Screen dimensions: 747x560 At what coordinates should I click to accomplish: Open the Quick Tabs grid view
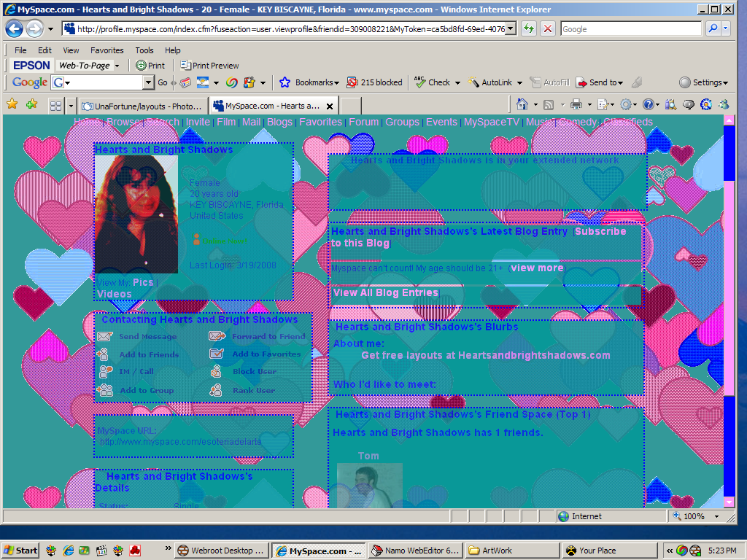[x=55, y=106]
